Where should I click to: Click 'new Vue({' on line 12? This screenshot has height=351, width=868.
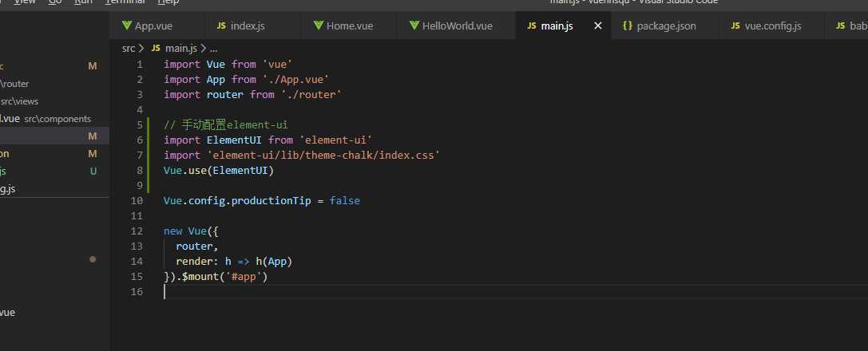191,231
